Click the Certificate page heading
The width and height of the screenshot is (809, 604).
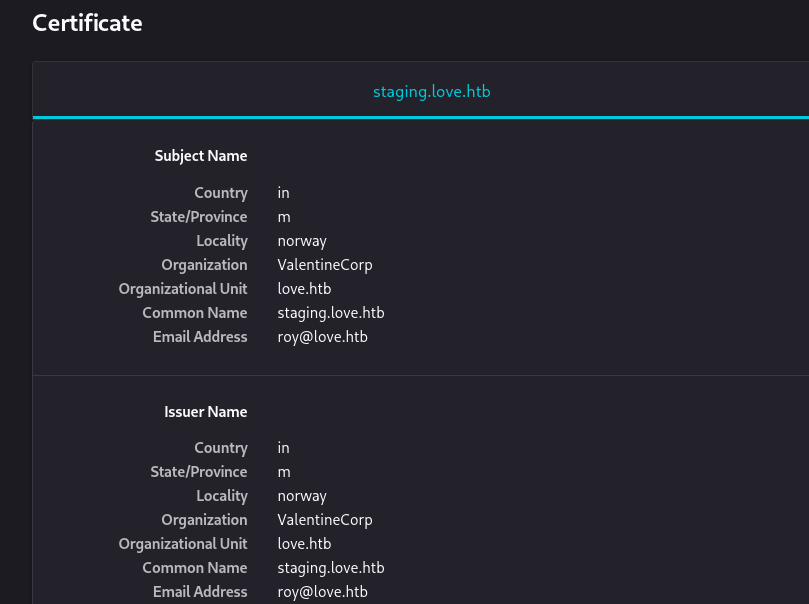click(x=87, y=22)
